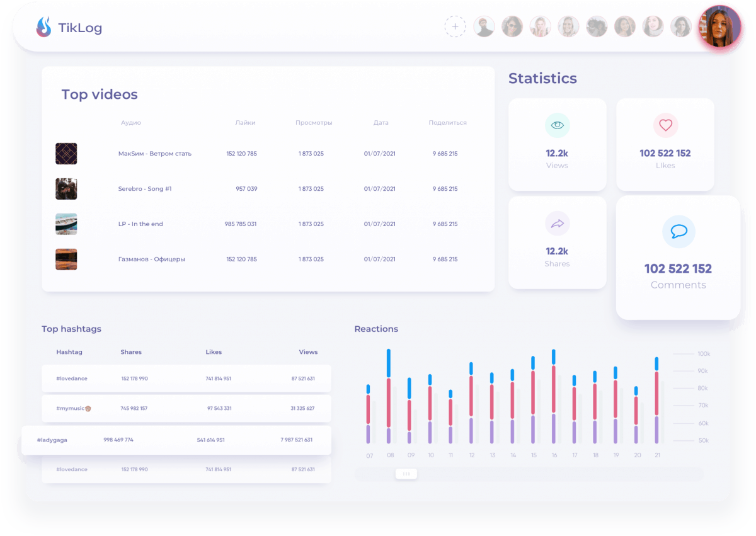The height and width of the screenshot is (536, 756).
Task: Select the first small avatar after plus button
Action: coord(484,27)
